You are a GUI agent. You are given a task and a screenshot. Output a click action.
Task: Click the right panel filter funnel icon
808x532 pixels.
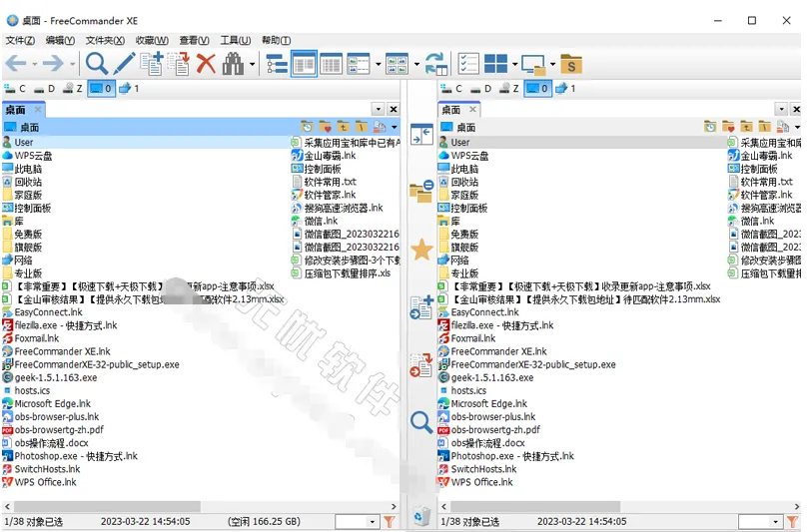click(792, 522)
